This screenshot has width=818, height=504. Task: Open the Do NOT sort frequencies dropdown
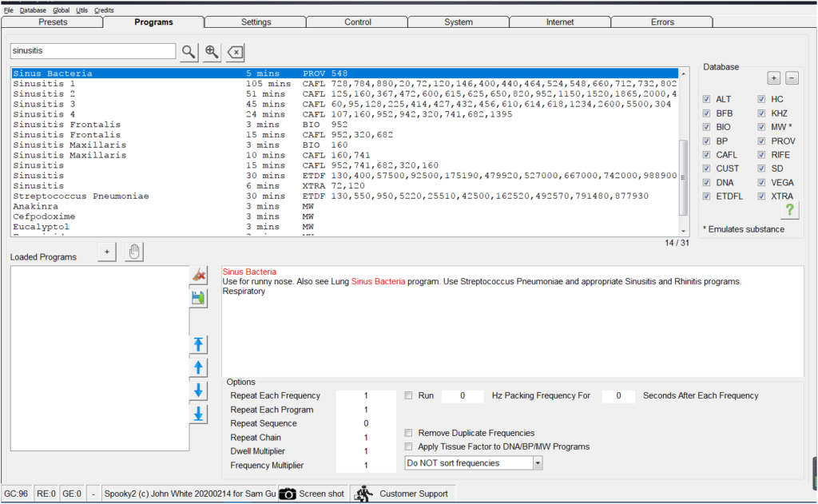tap(537, 463)
